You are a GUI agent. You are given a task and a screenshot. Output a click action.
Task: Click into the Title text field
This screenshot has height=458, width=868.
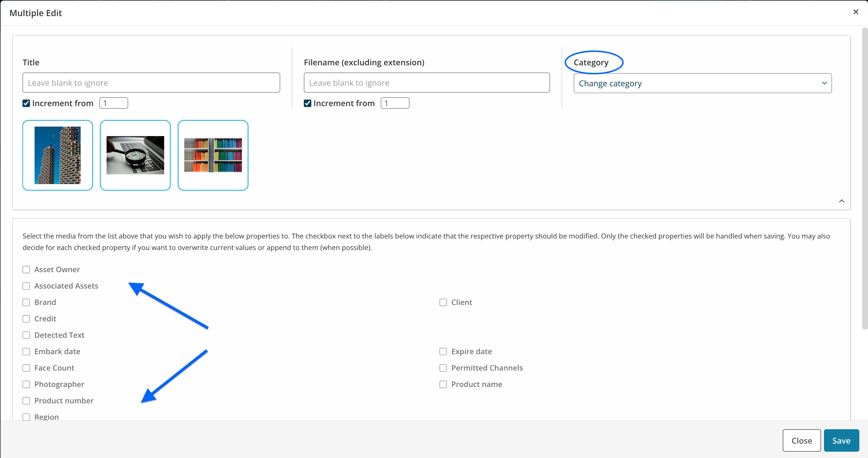tap(151, 83)
